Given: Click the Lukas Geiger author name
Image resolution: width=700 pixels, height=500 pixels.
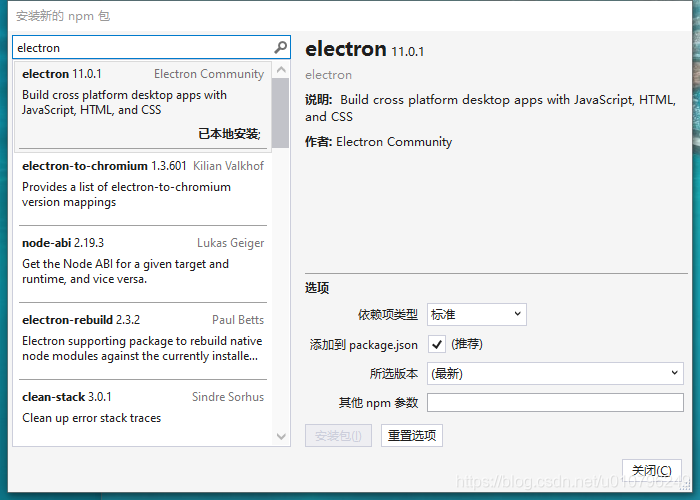Looking at the screenshot, I should [x=231, y=243].
